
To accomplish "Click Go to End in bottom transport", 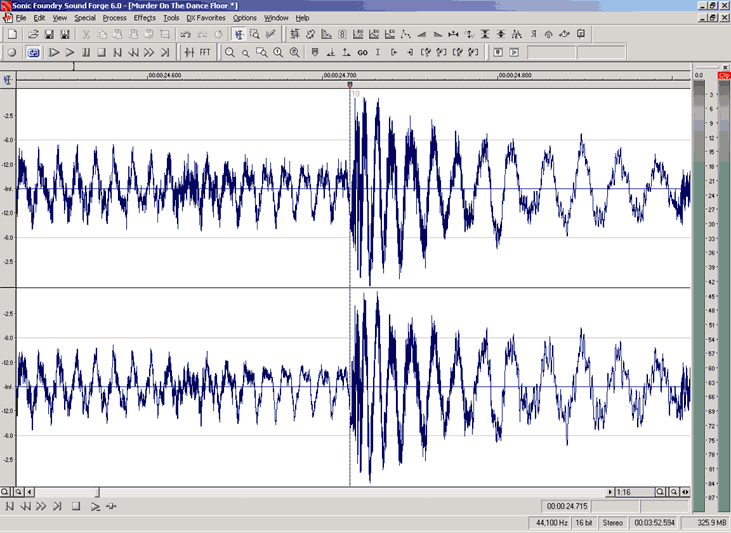I will click(57, 506).
